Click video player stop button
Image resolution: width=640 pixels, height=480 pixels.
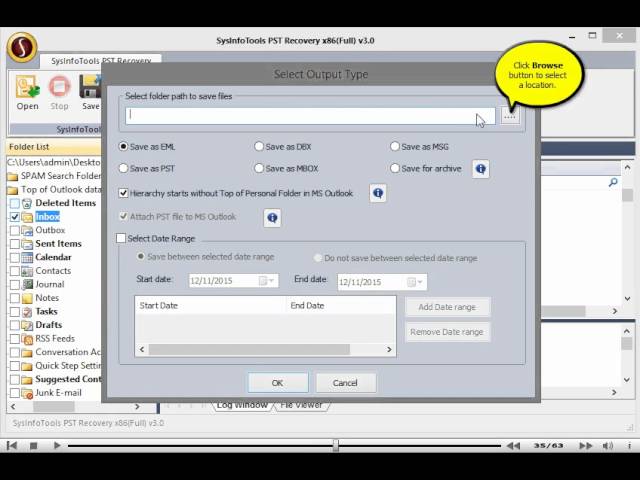[33, 445]
